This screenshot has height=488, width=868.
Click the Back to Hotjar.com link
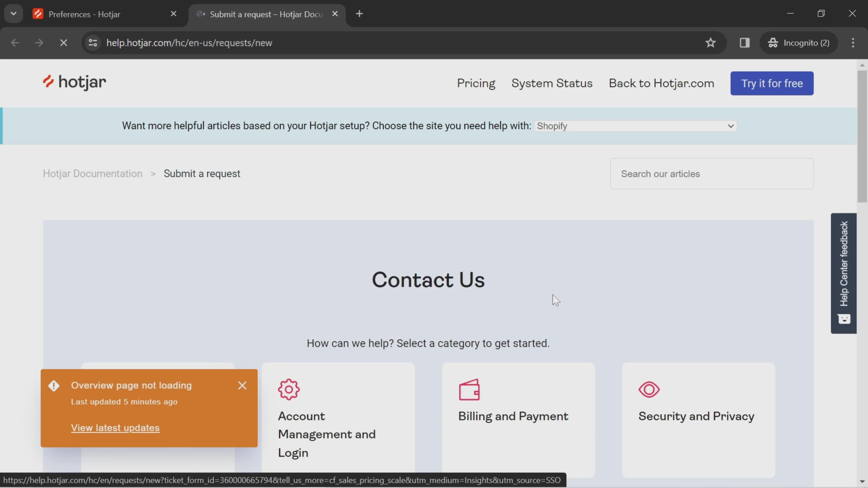click(x=661, y=83)
